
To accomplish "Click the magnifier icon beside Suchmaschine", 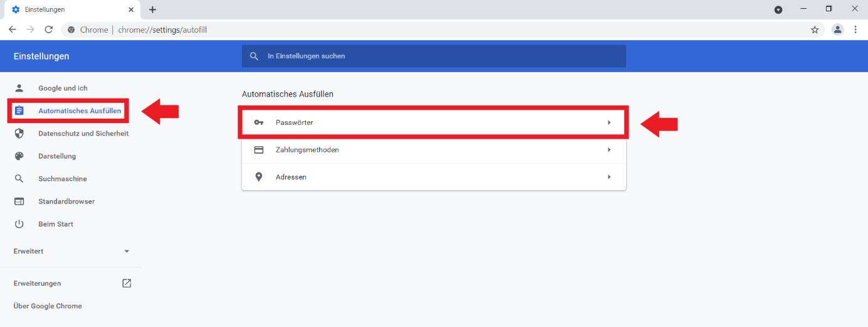I will point(19,179).
